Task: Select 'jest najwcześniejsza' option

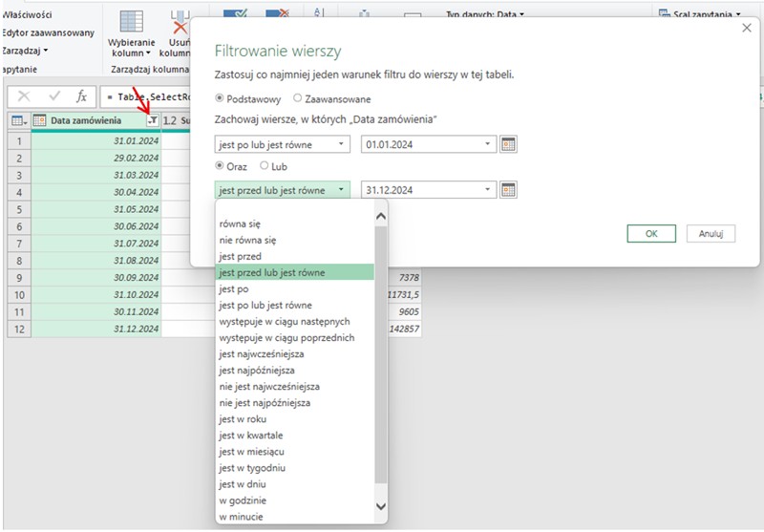Action: pos(294,354)
